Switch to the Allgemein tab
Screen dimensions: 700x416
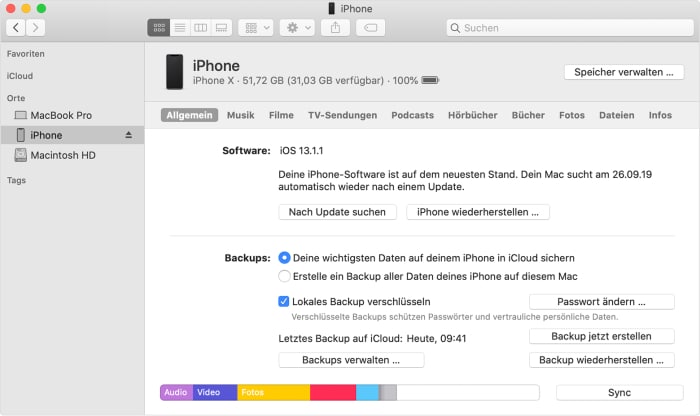point(189,115)
